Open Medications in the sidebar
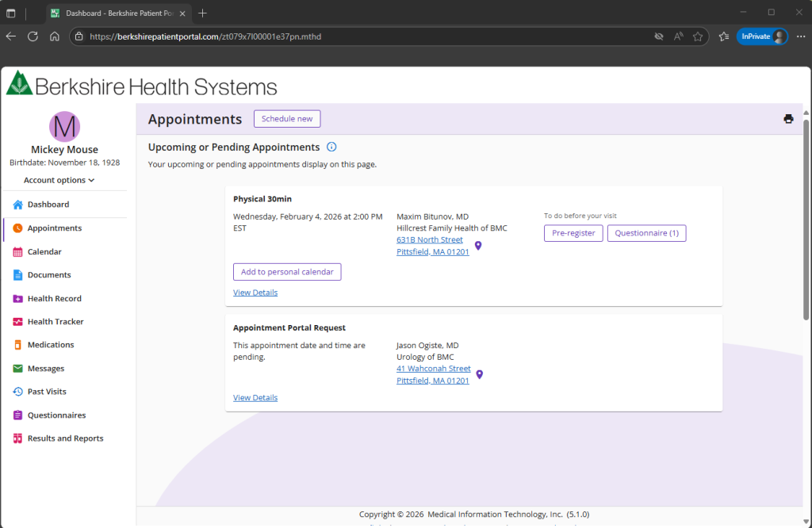 coord(50,345)
